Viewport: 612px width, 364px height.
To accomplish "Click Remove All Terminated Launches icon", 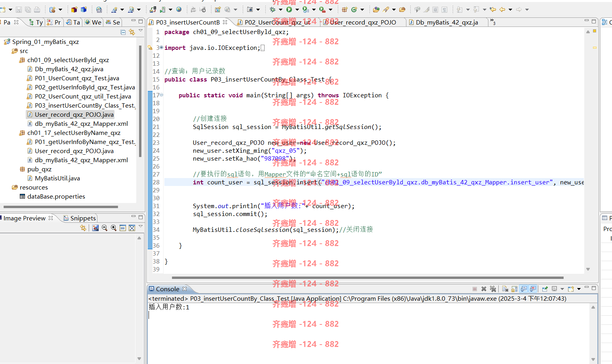I will [x=493, y=289].
